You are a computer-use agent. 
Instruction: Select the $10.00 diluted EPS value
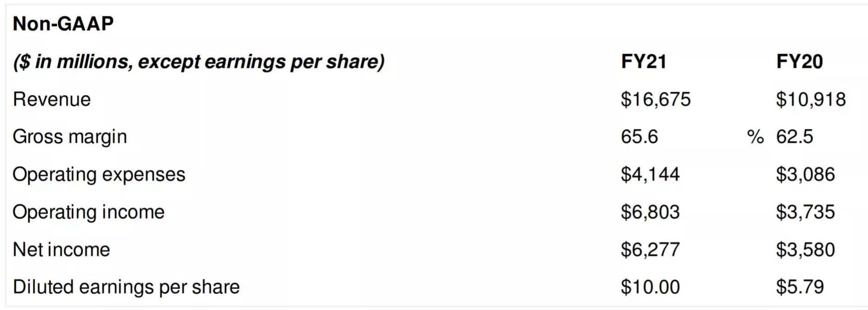(x=650, y=287)
